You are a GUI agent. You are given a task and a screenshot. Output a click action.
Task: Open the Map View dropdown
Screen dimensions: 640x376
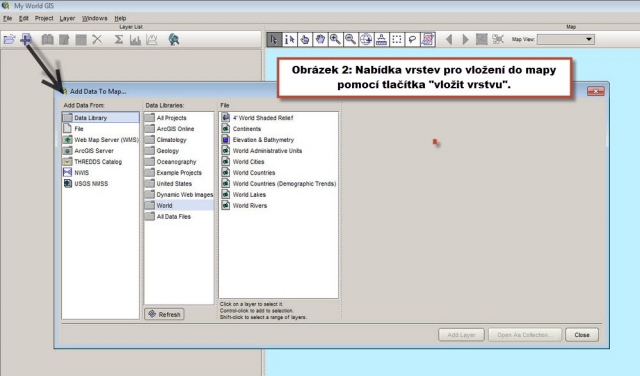(x=566, y=39)
